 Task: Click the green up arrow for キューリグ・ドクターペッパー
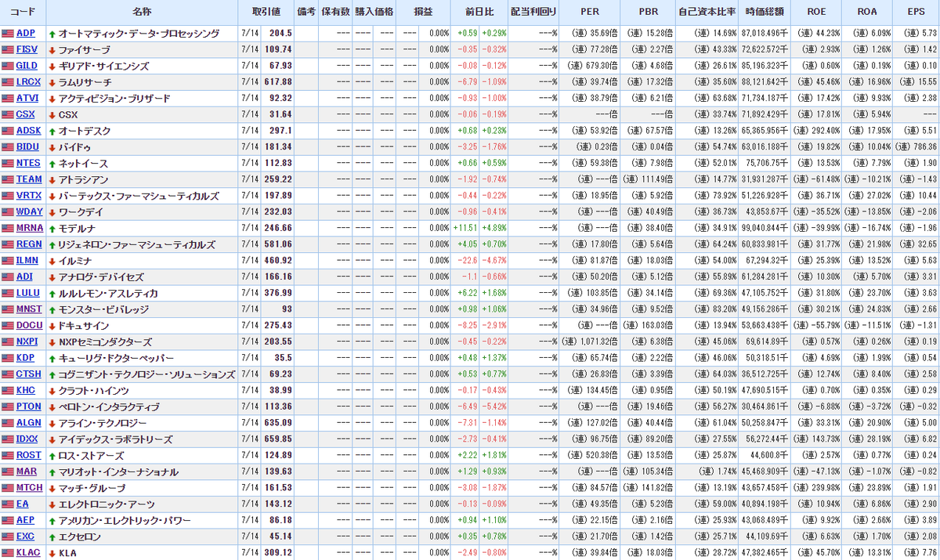[52, 359]
